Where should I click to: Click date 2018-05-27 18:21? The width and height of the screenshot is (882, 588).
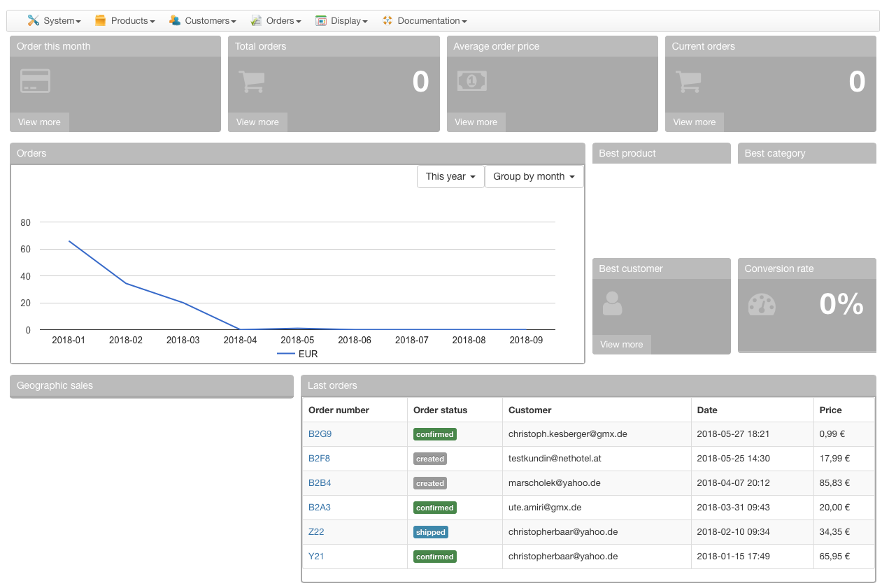[x=733, y=433]
